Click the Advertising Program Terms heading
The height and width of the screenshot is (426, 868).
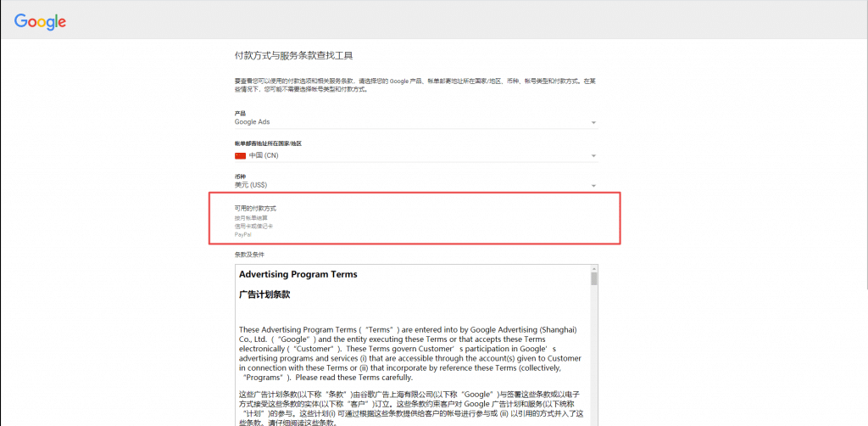298,274
